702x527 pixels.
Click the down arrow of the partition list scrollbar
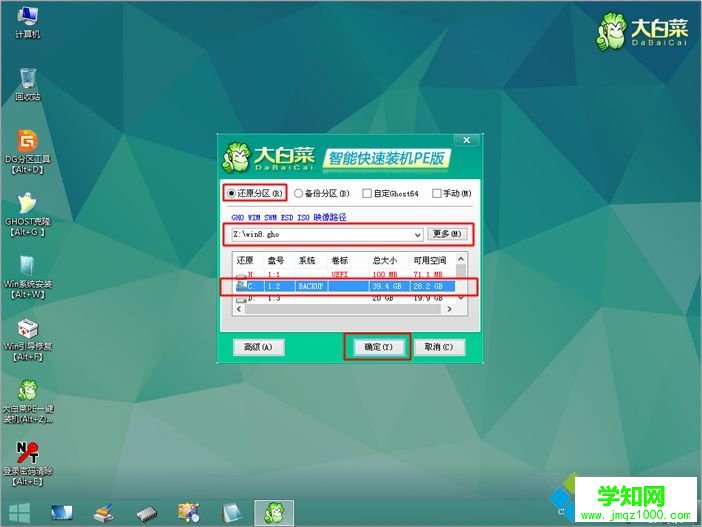pos(461,298)
